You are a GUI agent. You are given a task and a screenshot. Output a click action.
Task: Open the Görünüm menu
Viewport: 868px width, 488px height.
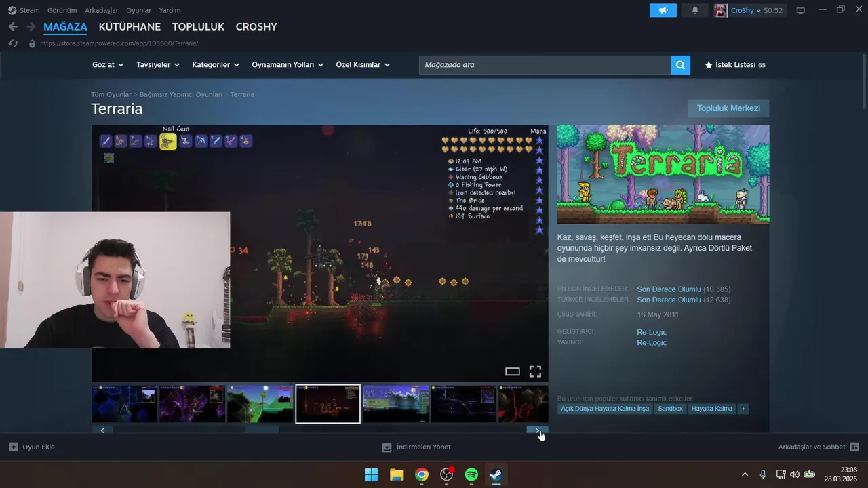click(62, 10)
